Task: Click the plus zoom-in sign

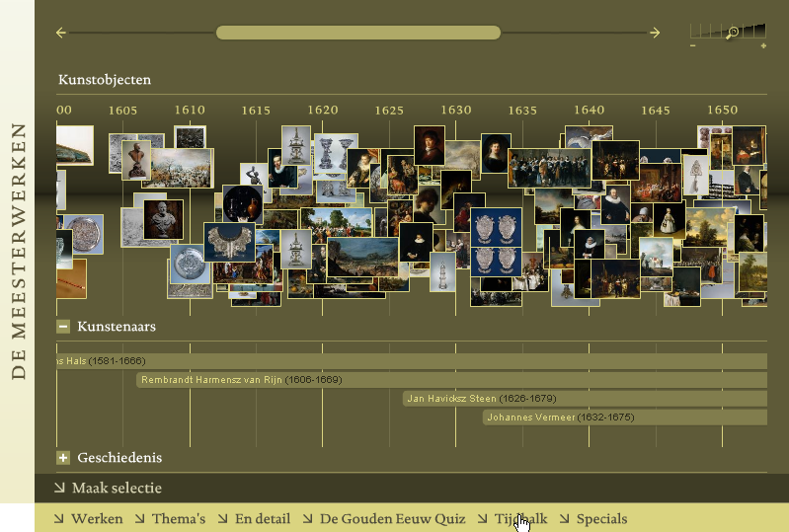Action: pyautogui.click(x=763, y=45)
